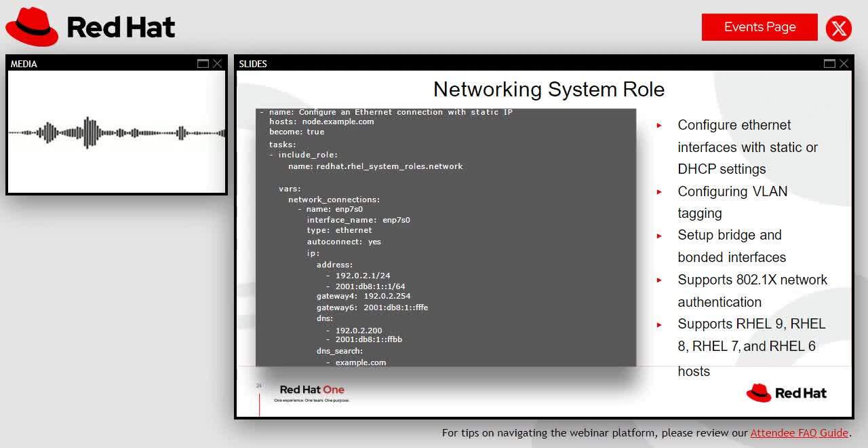Maximize the SLIDES panel
Image resolution: width=868 pixels, height=448 pixels.
click(x=829, y=64)
